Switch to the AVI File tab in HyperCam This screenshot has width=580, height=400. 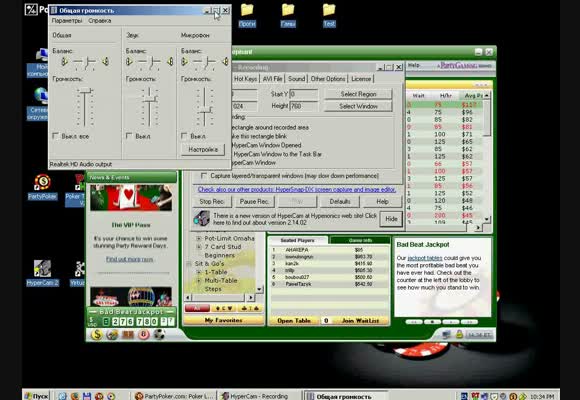tap(272, 78)
